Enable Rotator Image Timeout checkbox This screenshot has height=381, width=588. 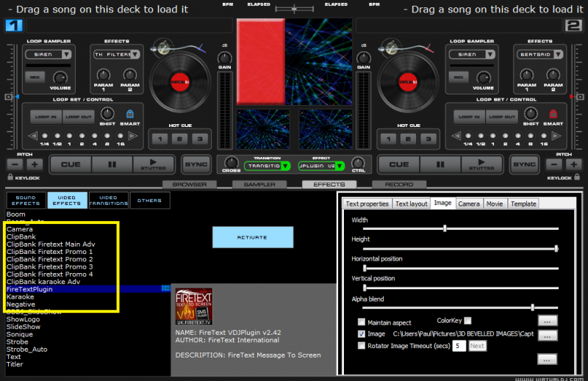coord(362,346)
